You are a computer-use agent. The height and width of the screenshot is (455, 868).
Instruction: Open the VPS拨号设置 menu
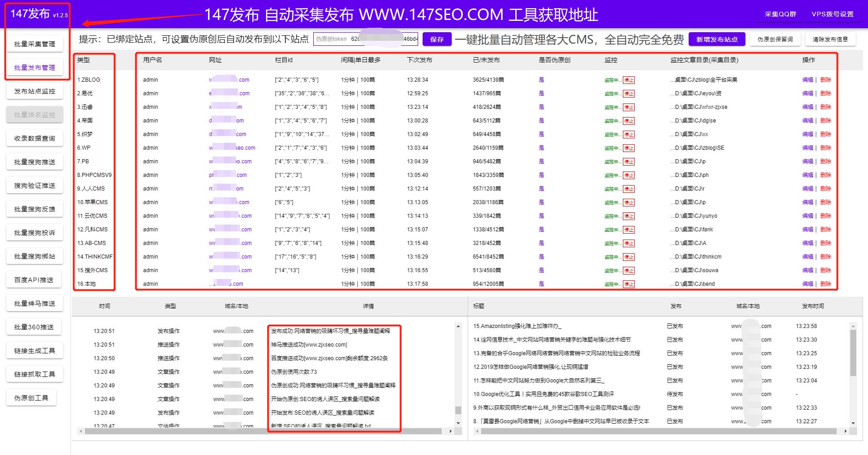click(834, 14)
